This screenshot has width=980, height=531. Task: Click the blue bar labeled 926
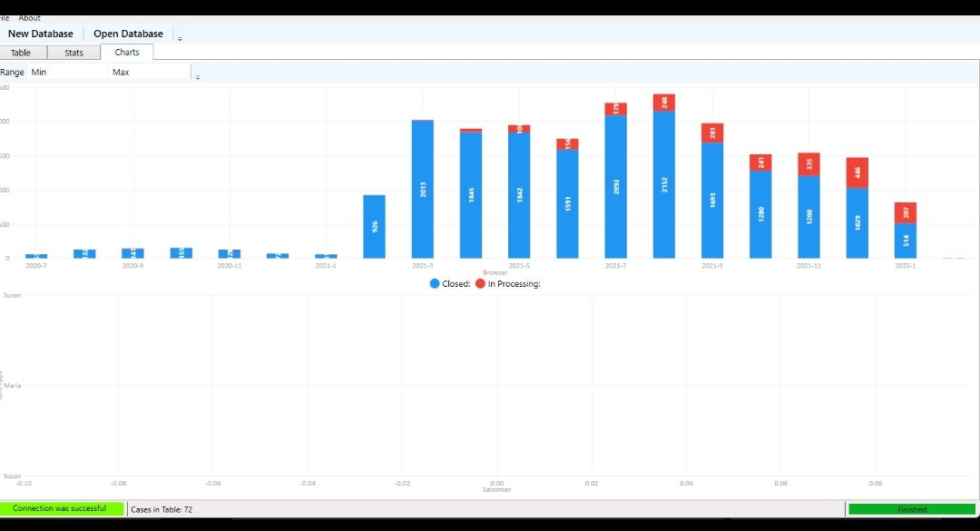click(374, 226)
